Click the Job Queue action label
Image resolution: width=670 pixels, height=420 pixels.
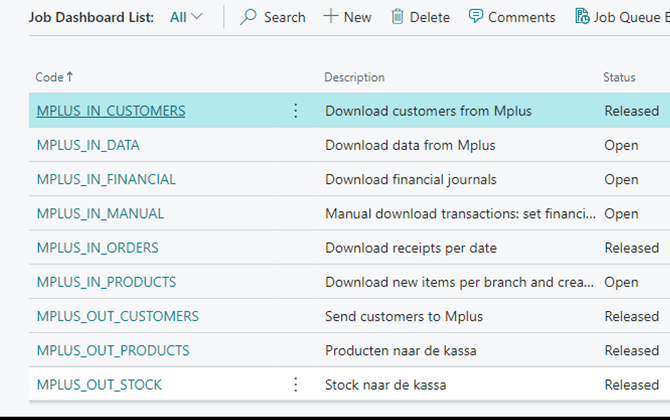632,17
